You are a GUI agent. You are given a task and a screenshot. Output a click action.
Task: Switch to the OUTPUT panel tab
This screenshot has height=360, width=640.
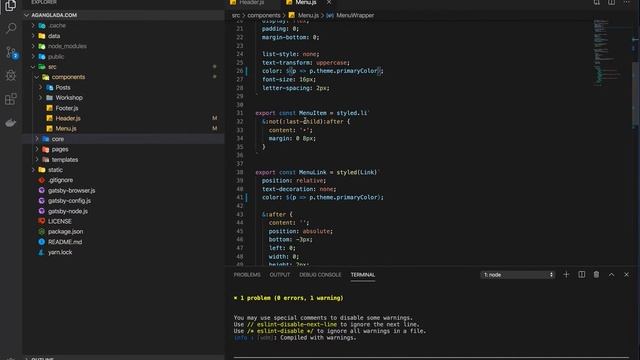tap(280, 275)
